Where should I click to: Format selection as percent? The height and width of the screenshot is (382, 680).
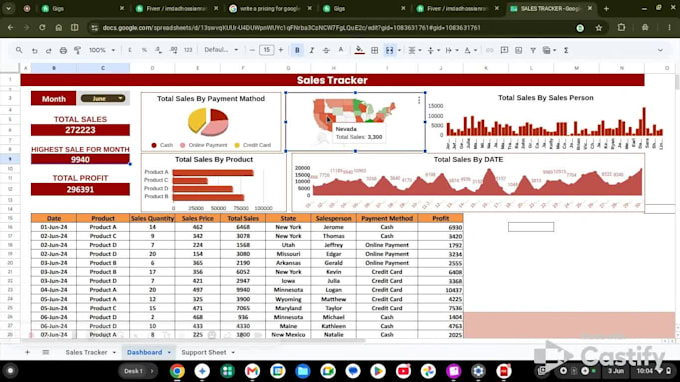pyautogui.click(x=144, y=50)
